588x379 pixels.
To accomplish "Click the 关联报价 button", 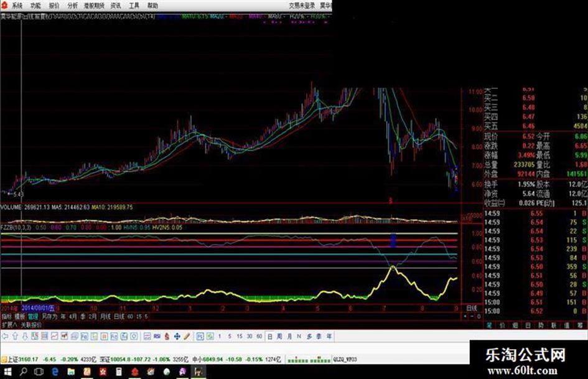I will [x=32, y=325].
